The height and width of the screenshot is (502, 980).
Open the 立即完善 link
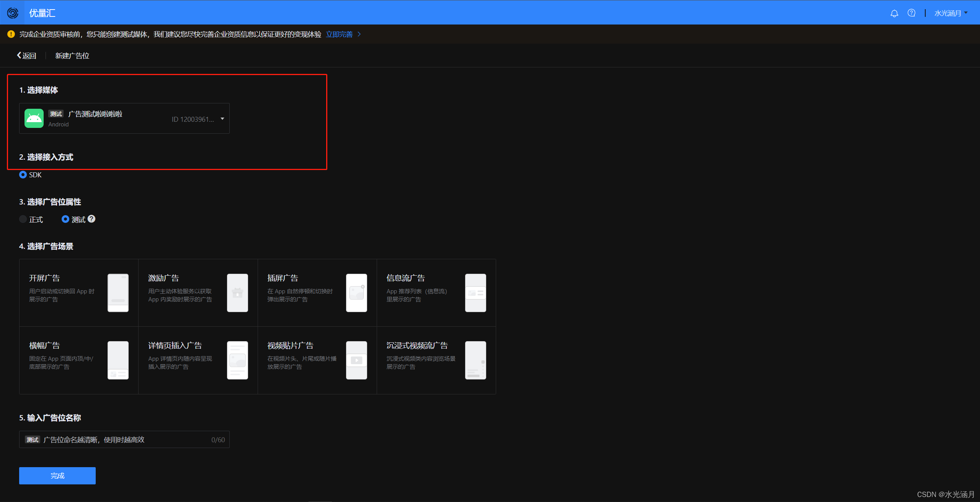[x=339, y=34]
